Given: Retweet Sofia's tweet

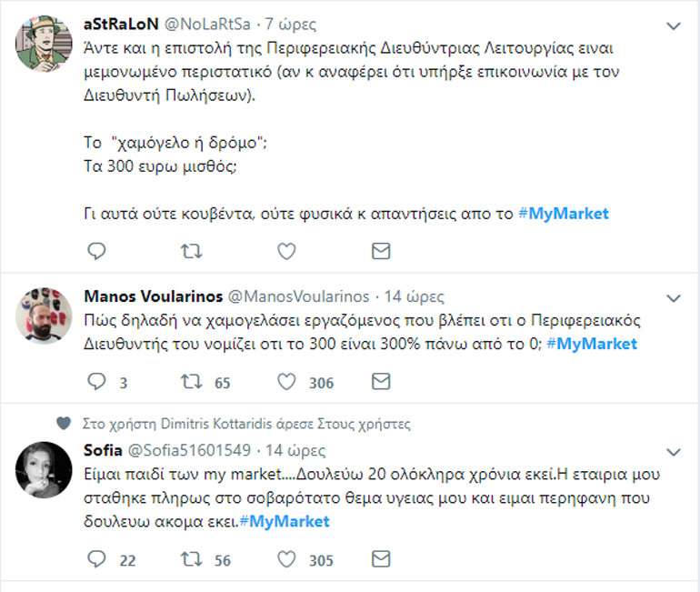Looking at the screenshot, I should click(x=193, y=559).
